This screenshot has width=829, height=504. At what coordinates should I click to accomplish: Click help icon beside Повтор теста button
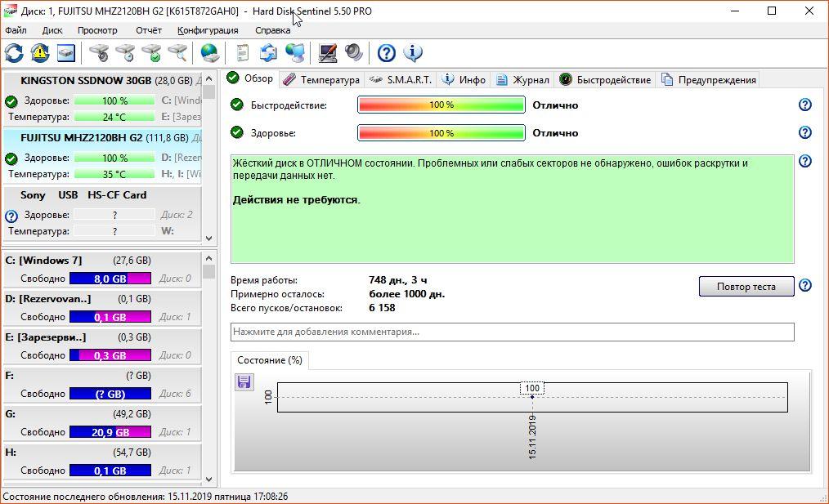click(804, 285)
